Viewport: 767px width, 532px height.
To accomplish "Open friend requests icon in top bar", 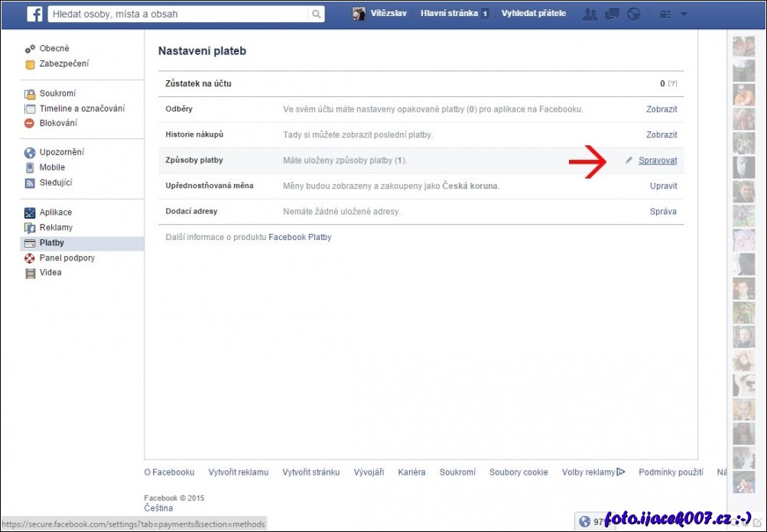I will click(590, 14).
